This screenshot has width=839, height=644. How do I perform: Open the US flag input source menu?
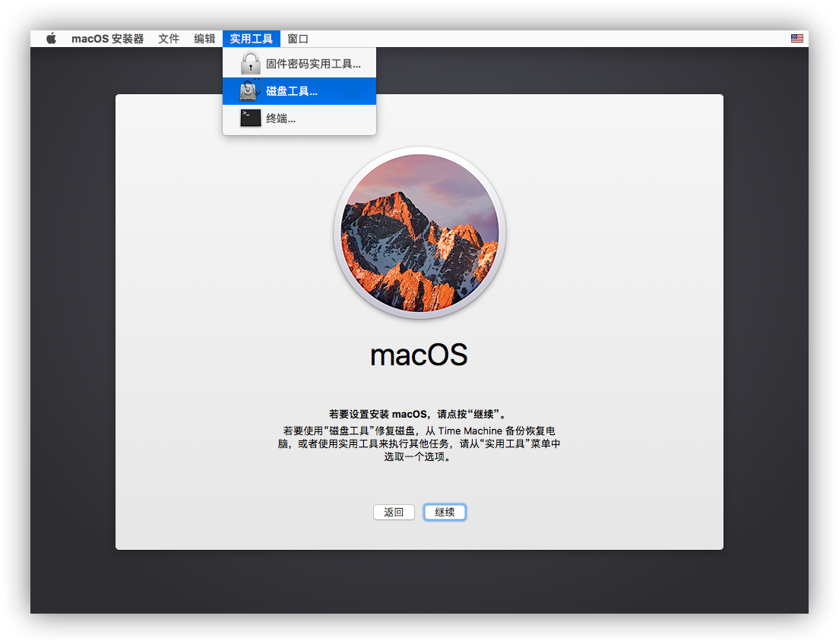pos(796,39)
